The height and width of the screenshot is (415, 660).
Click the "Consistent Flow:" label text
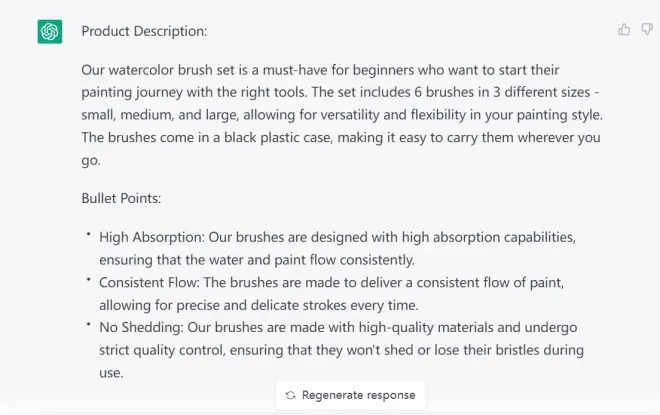point(149,282)
